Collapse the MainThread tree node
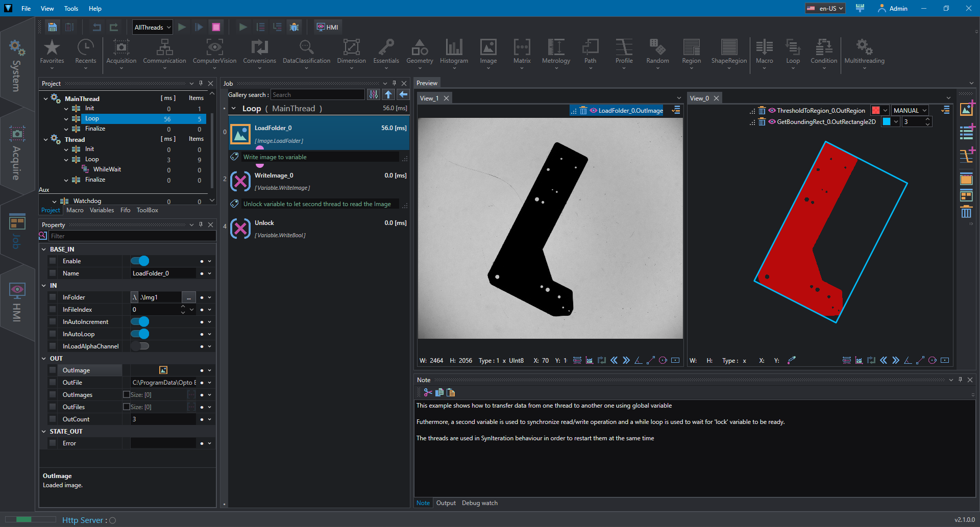Viewport: 980px width, 527px height. (x=46, y=98)
